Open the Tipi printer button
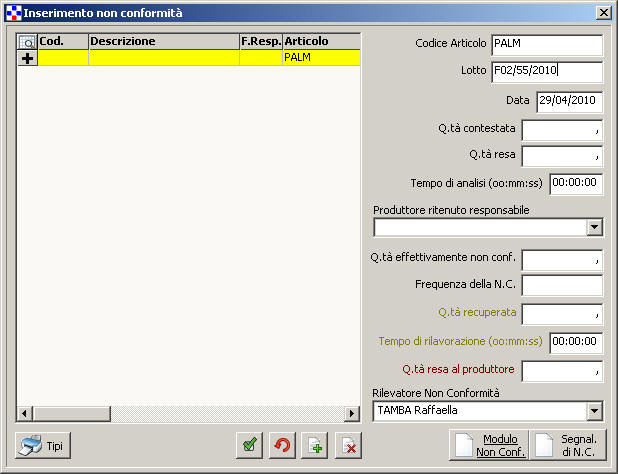The width and height of the screenshot is (618, 474). point(43,445)
